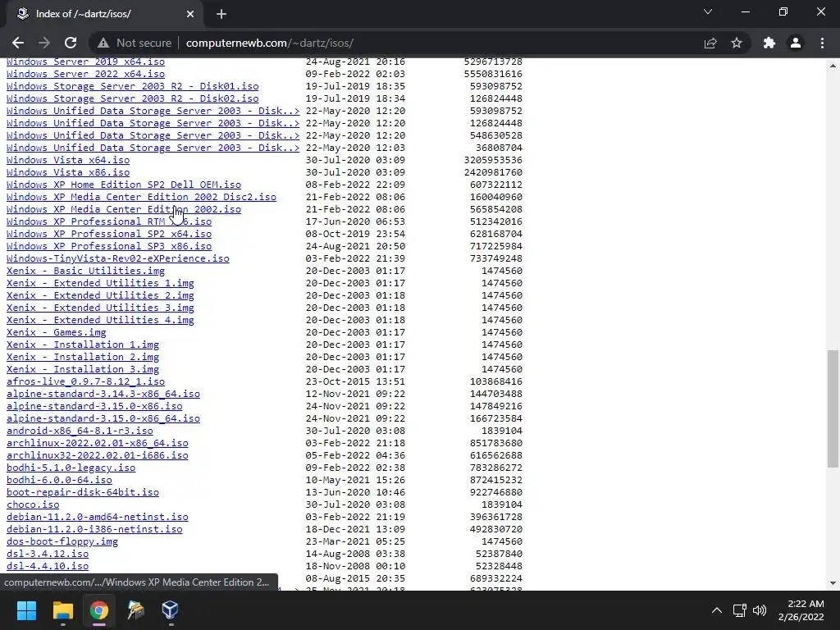Screen dimensions: 840x630
Task: Download afros-live_0.9.7-8.12_1.iso
Action: pos(85,382)
